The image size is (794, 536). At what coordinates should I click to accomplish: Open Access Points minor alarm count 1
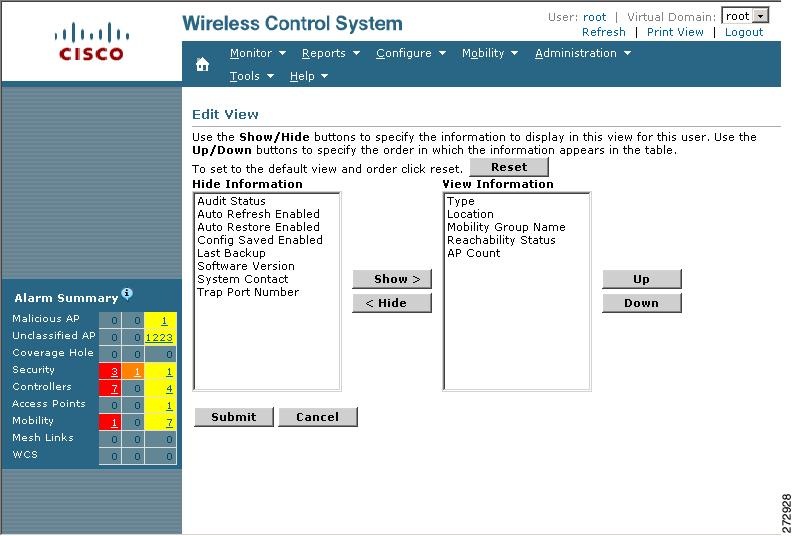tap(169, 406)
